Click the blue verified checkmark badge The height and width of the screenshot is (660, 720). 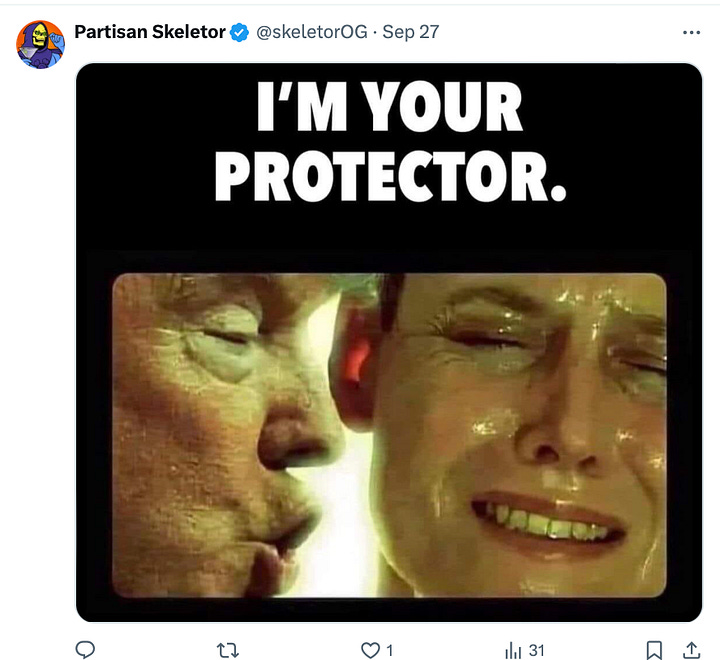pyautogui.click(x=239, y=33)
